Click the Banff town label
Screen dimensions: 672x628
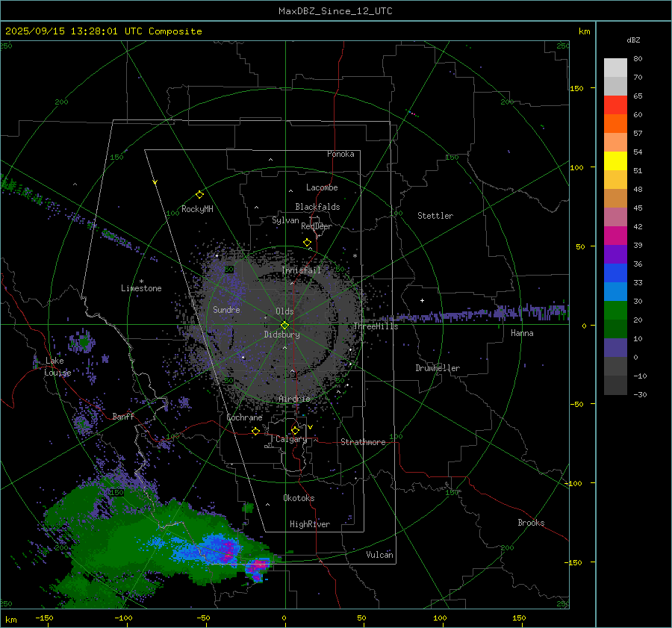click(123, 417)
